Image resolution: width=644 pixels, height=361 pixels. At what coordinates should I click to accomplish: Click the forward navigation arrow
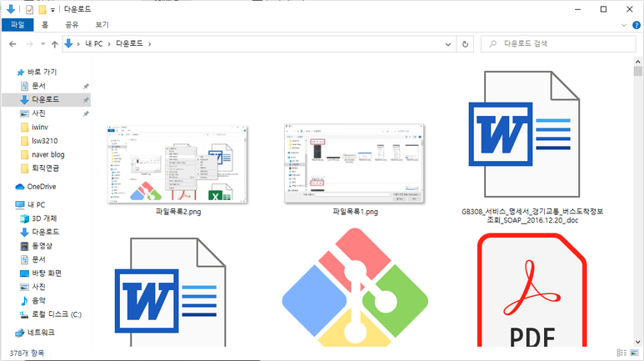pos(29,44)
